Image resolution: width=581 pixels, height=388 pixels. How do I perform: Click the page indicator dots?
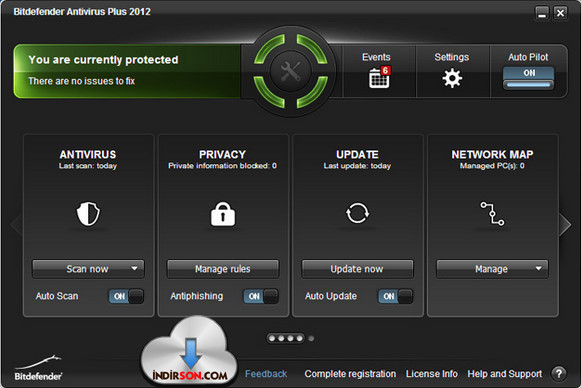290,338
